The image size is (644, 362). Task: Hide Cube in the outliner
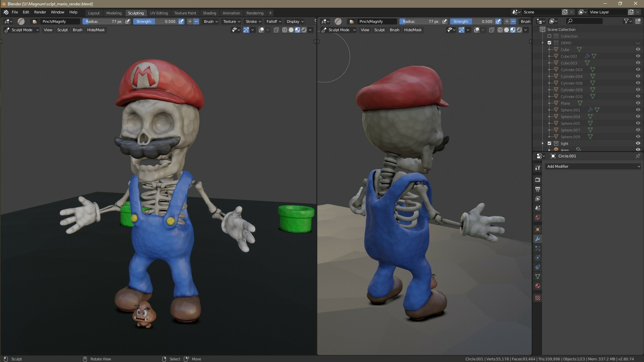tap(638, 50)
